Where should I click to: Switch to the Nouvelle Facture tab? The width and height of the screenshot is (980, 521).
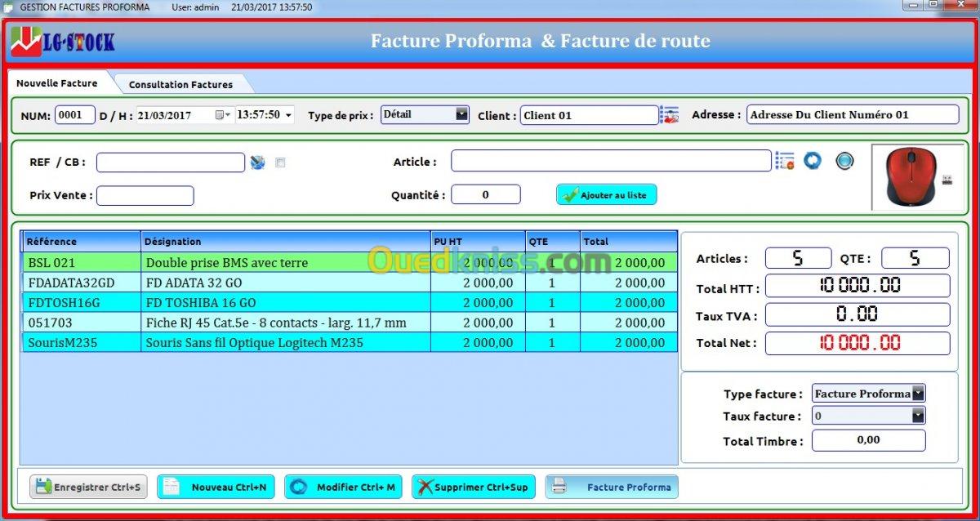57,83
